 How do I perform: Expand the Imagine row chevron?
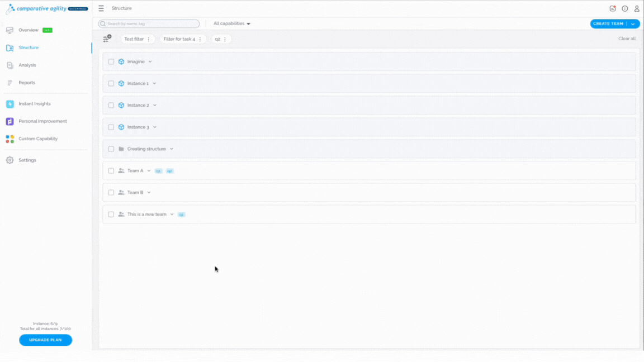[x=150, y=61]
